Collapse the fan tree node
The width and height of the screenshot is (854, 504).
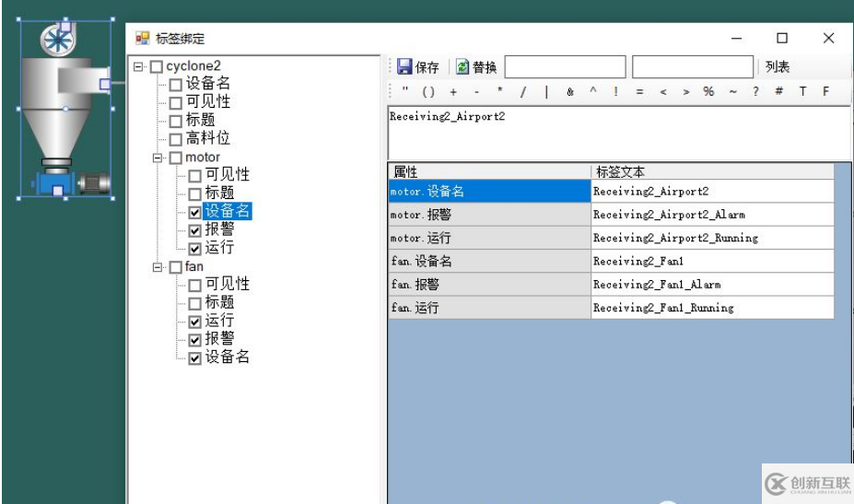[158, 267]
